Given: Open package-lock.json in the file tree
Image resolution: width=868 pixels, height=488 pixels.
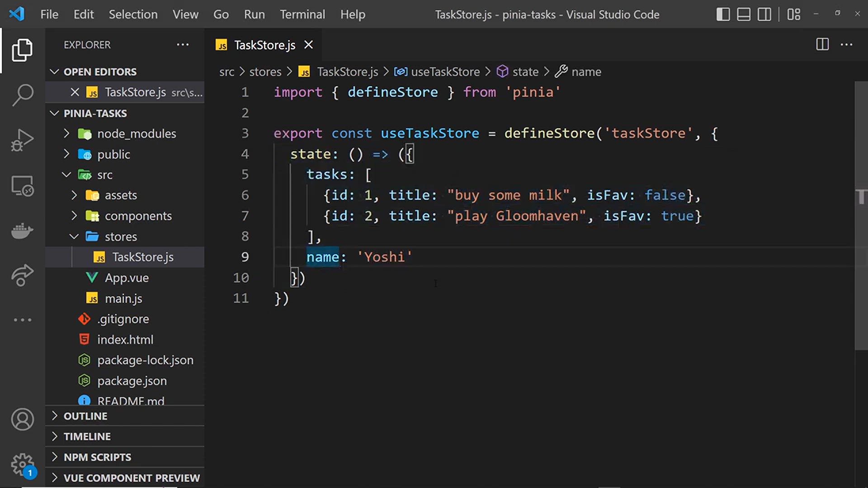Looking at the screenshot, I should point(125,360).
